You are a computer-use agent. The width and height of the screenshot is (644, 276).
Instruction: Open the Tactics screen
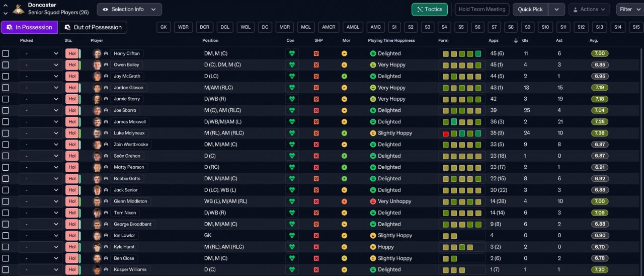(430, 9)
